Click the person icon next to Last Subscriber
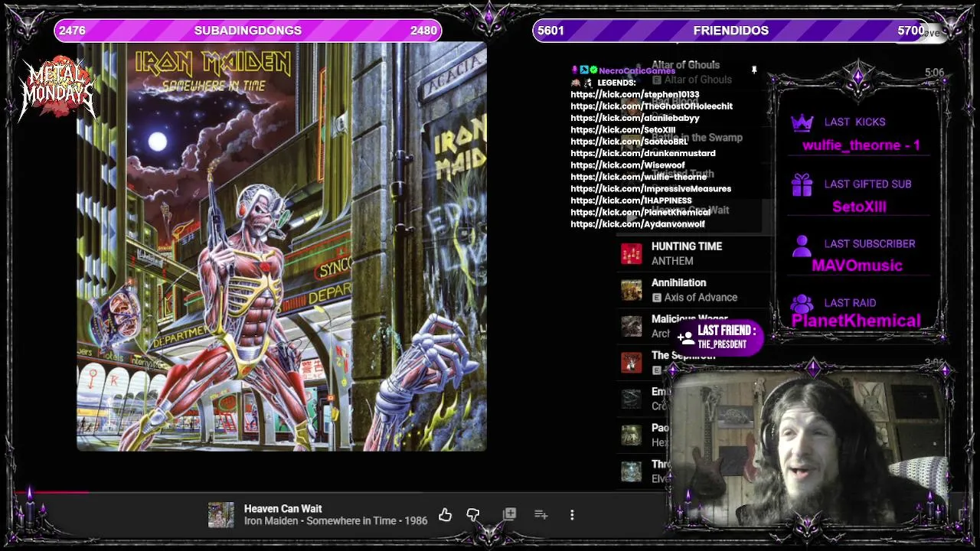This screenshot has width=980, height=551. (x=802, y=245)
